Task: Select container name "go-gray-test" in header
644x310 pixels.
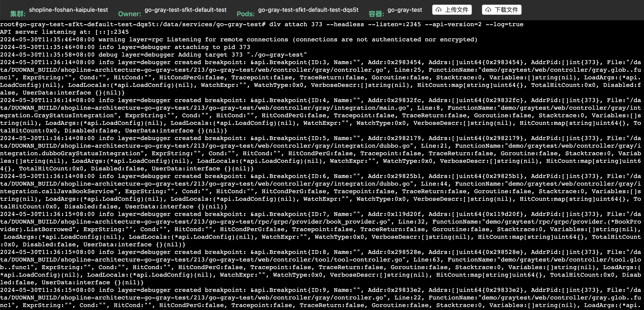Action: click(x=405, y=10)
